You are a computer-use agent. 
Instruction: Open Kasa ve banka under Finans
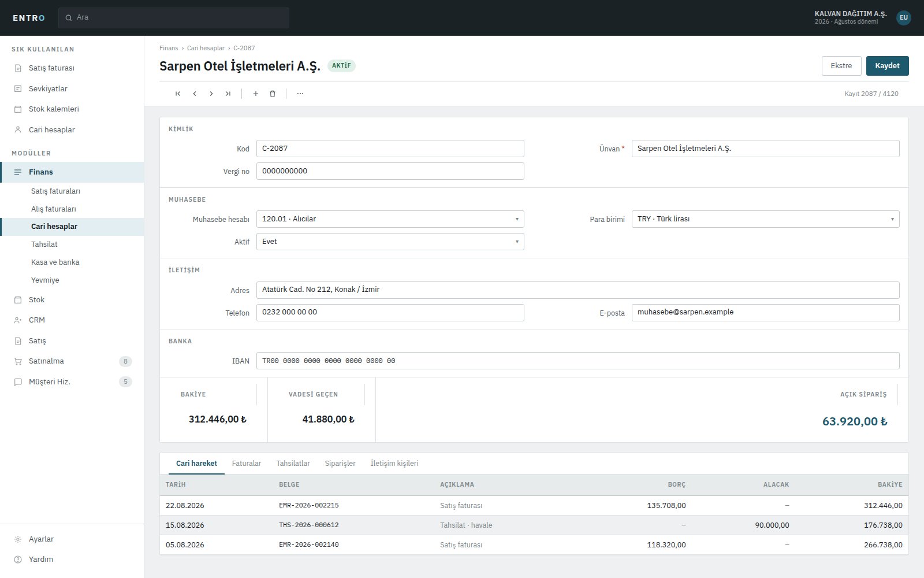72,262
